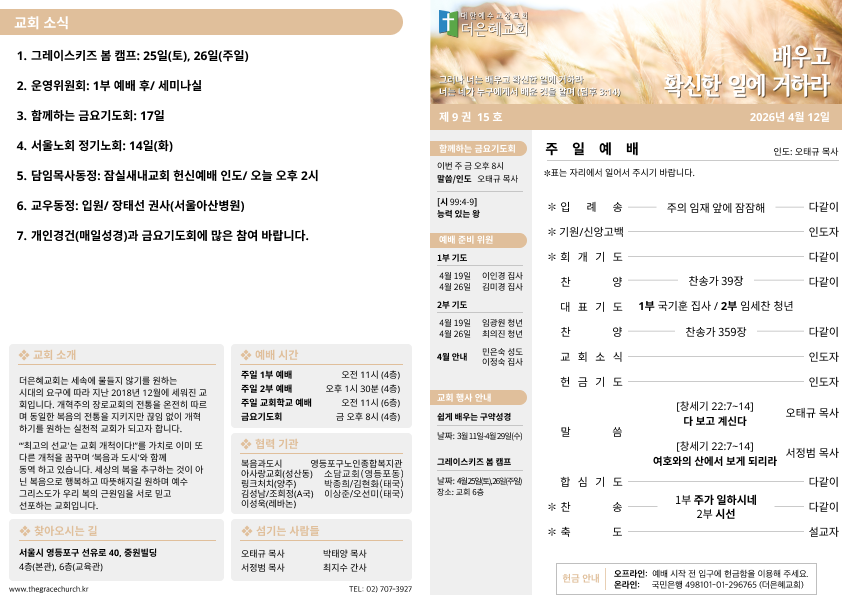Click the diamond icon beside 협력 기관
The height and width of the screenshot is (596, 842).
click(x=246, y=443)
